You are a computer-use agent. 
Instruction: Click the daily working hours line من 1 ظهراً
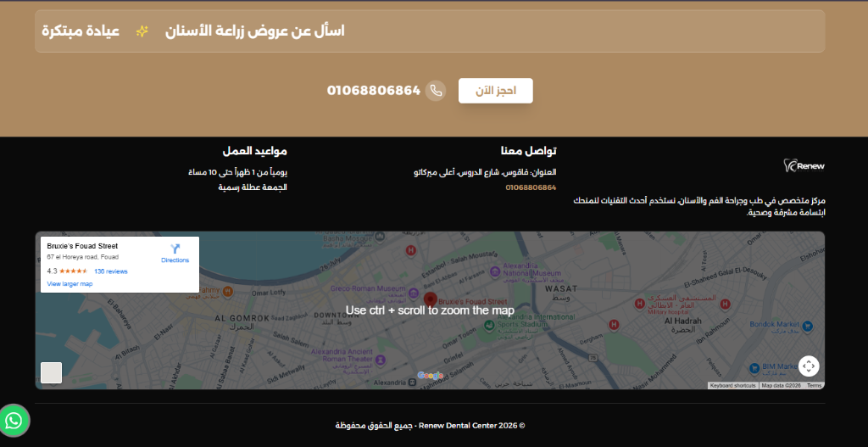pyautogui.click(x=238, y=172)
